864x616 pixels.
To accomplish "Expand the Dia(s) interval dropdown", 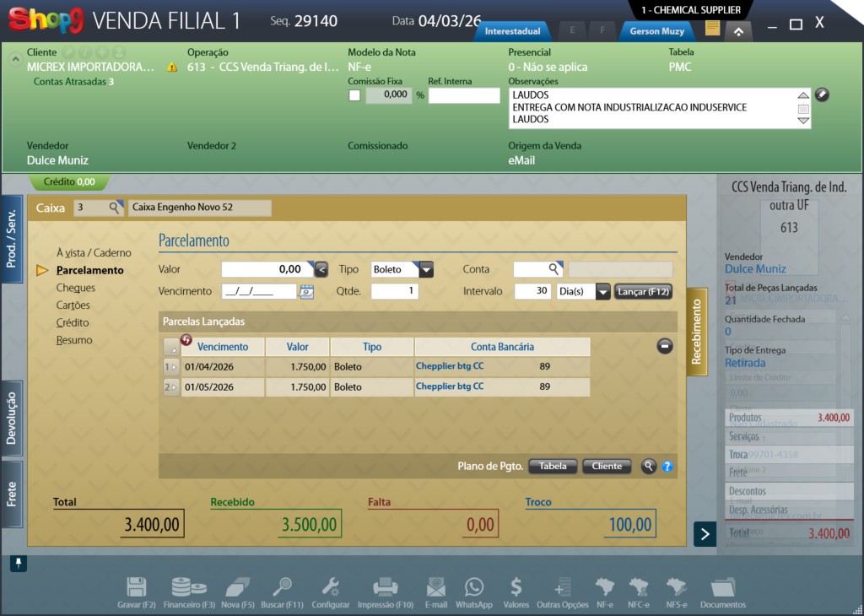I will coord(602,291).
